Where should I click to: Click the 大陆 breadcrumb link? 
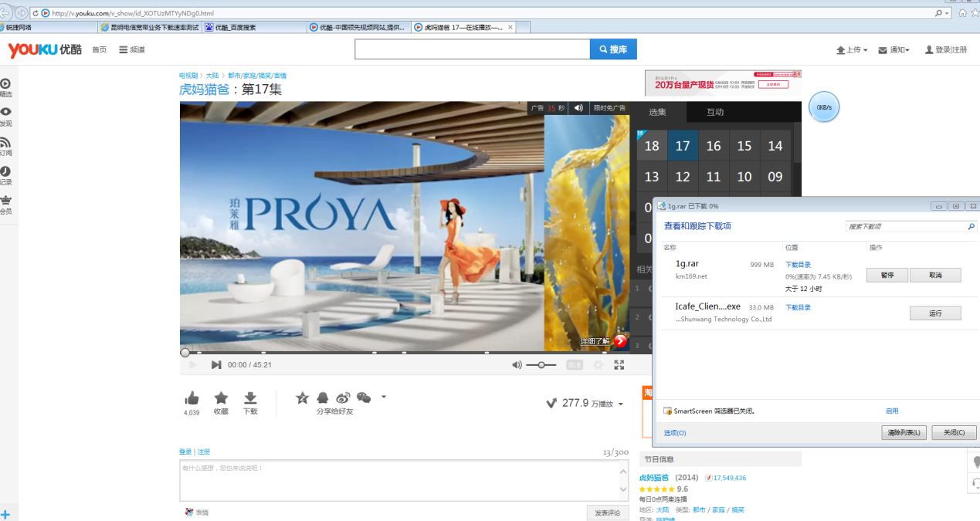(x=212, y=76)
